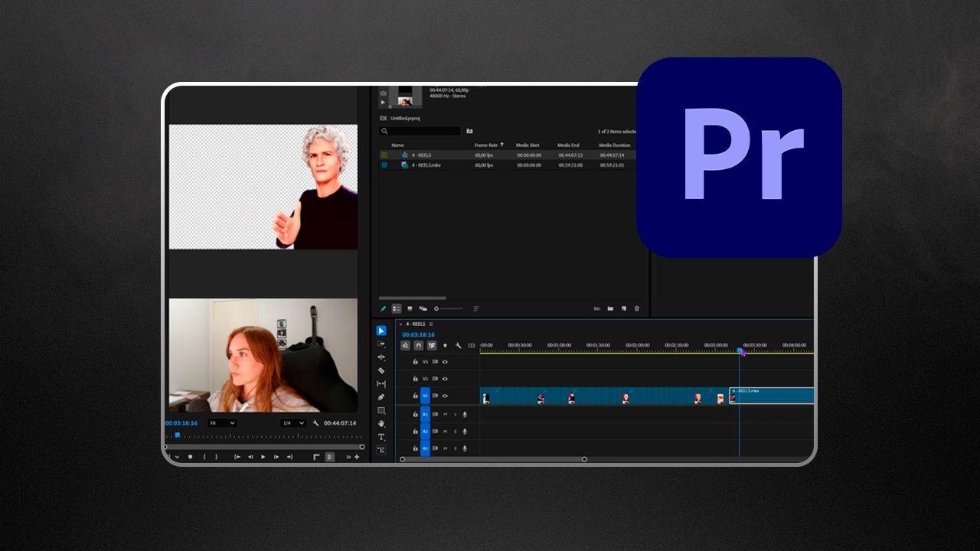Select the Type tool

click(x=381, y=437)
